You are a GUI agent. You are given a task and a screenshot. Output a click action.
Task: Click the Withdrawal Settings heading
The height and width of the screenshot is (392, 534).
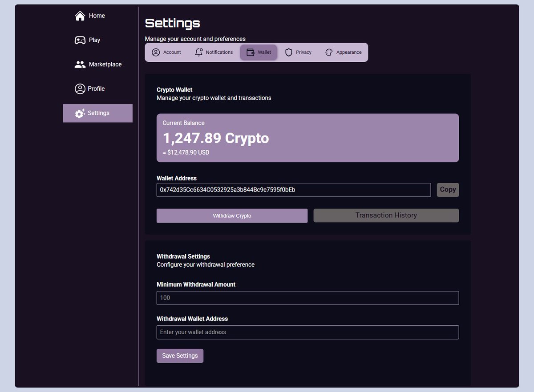pyautogui.click(x=183, y=256)
